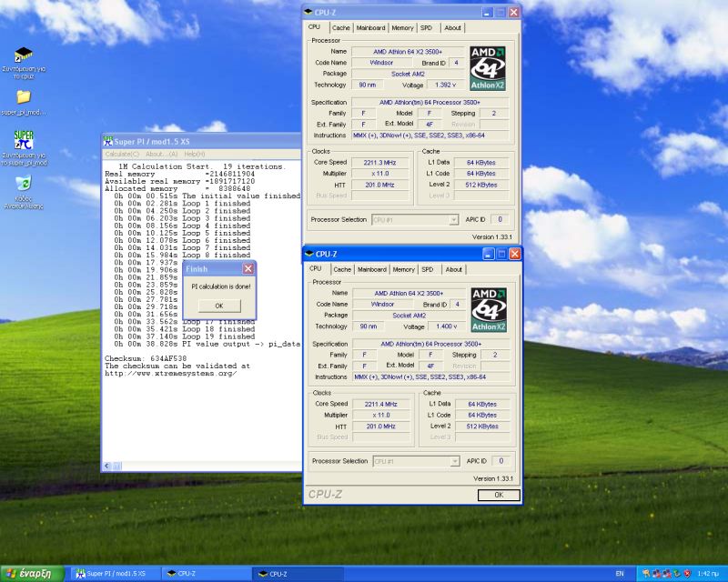This screenshot has height=582, width=728.
Task: Select CPU tab in front CPU-Z window
Action: point(316,269)
